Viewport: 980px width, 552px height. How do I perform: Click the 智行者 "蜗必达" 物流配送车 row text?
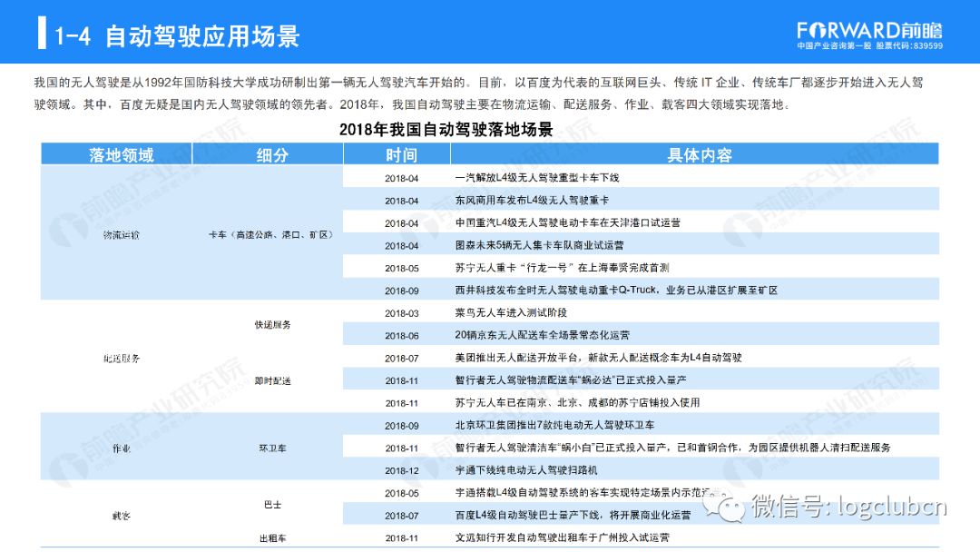(571, 380)
